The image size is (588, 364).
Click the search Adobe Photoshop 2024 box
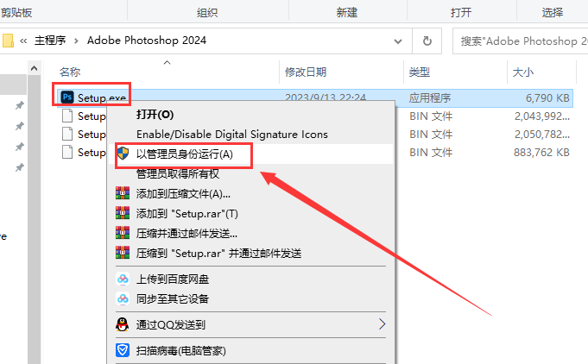[x=521, y=41]
